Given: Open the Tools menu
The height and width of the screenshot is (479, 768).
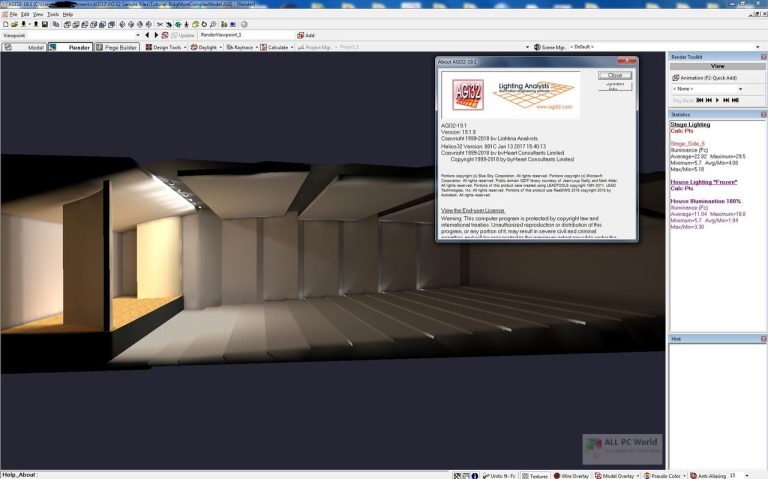Looking at the screenshot, I should [53, 14].
